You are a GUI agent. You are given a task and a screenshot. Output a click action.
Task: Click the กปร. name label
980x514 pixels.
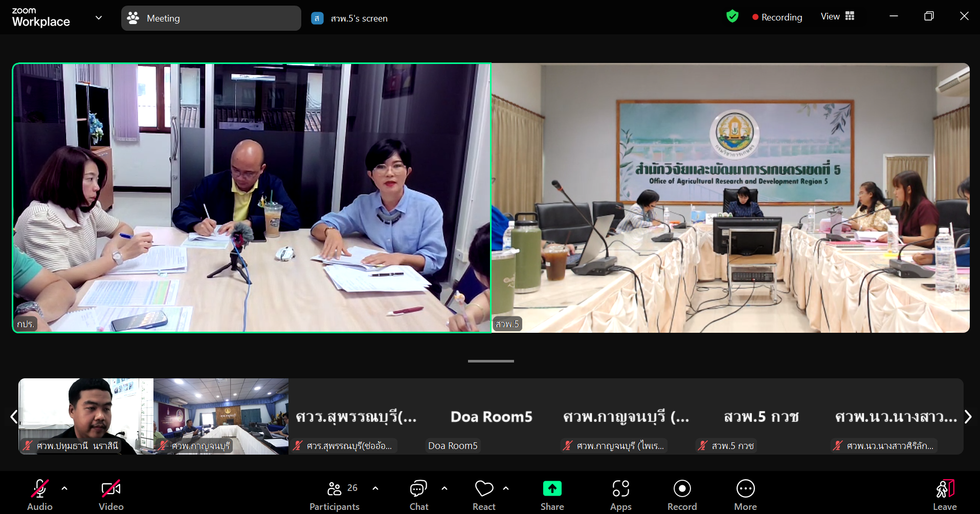pyautogui.click(x=26, y=324)
